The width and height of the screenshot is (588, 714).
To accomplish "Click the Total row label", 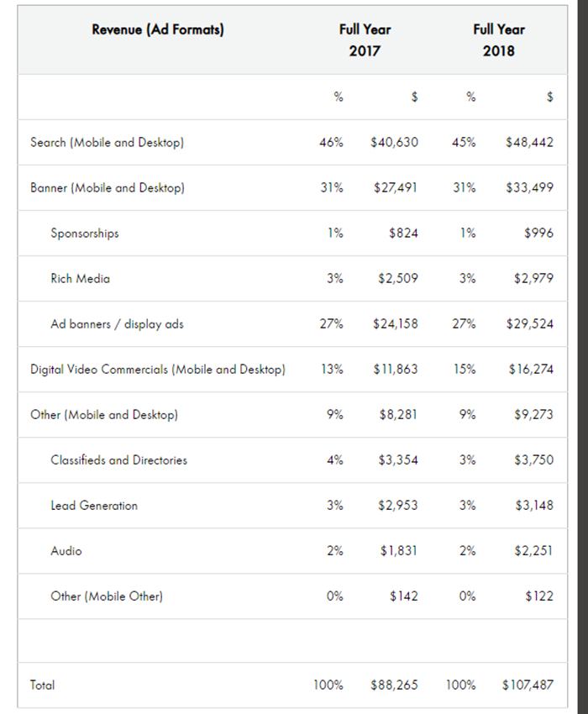I will coord(42,685).
